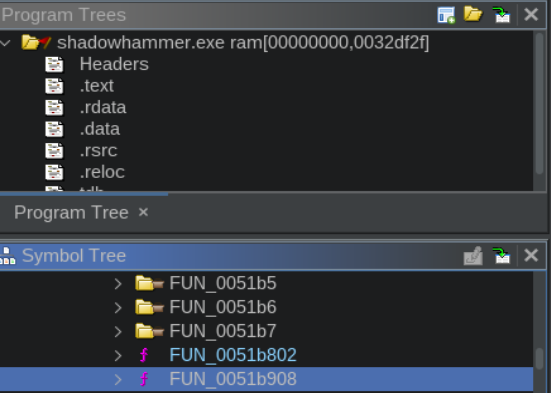Click the .rsrc fragment icon
Viewport: 551px width, 393px height.
coord(54,151)
